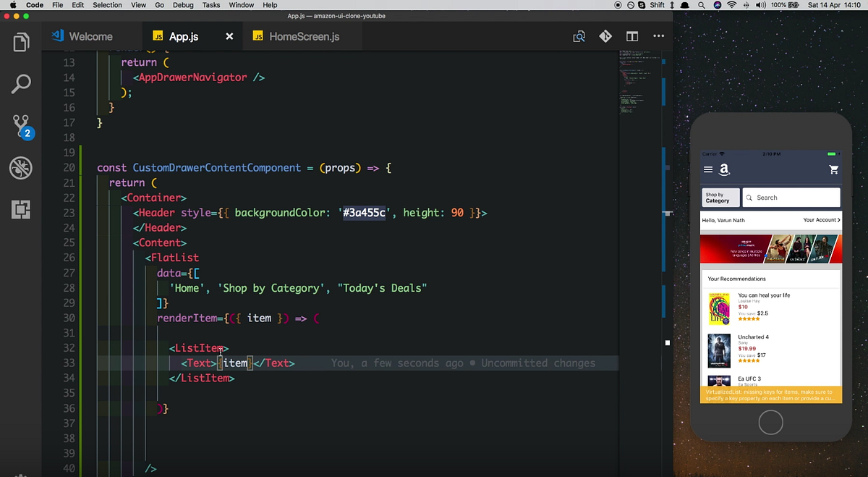This screenshot has width=868, height=477.
Task: Click the search-in-file magnifier icon
Action: [x=578, y=35]
